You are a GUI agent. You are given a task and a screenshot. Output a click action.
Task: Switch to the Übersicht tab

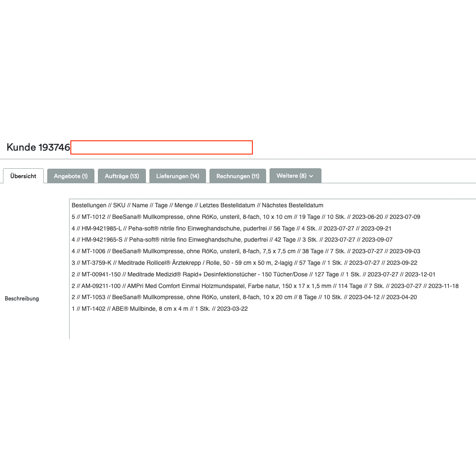pyautogui.click(x=23, y=176)
